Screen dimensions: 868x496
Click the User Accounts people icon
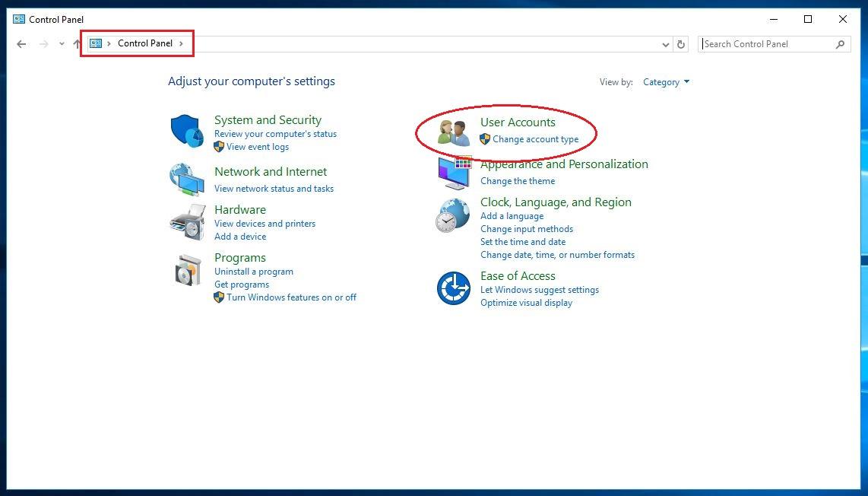(453, 133)
